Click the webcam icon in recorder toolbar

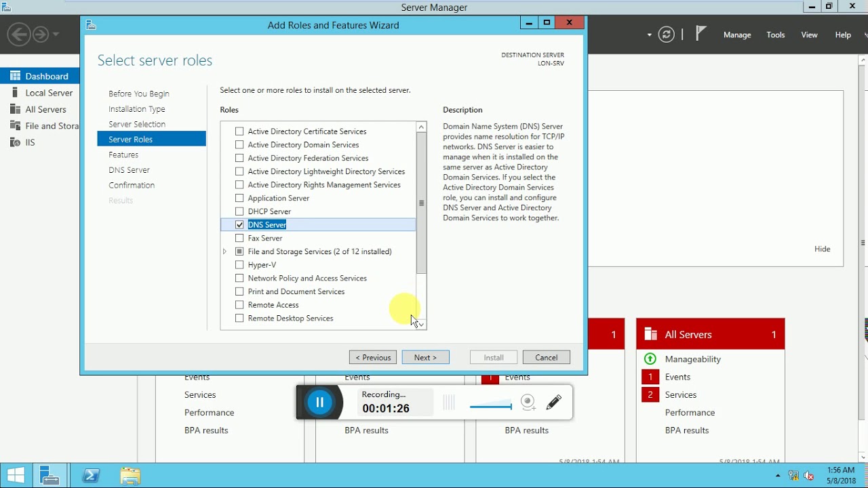pyautogui.click(x=528, y=403)
